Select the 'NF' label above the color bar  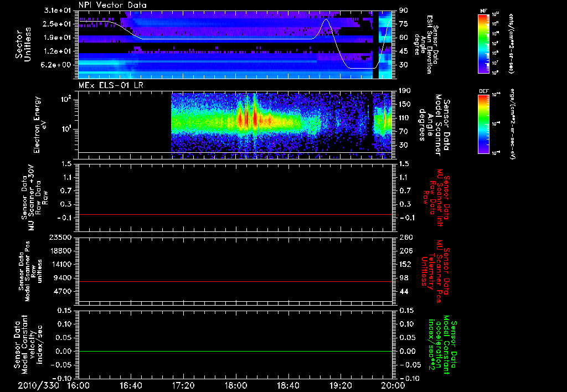484,11
